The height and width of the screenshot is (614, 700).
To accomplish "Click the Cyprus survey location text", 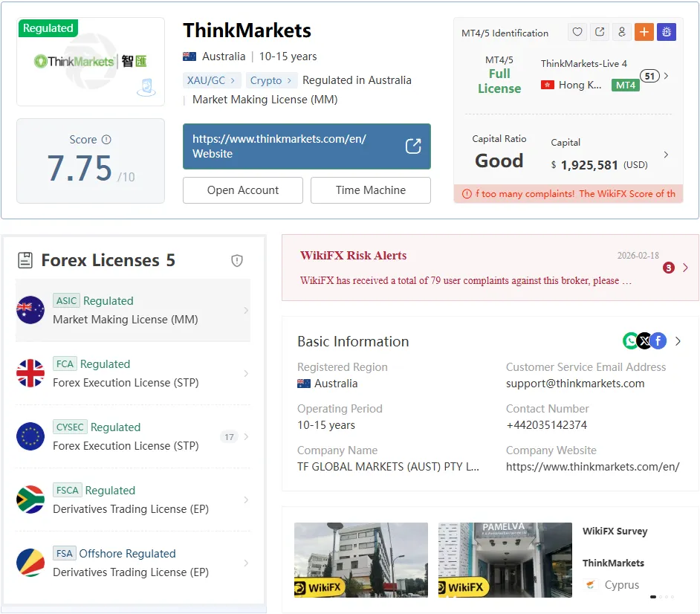I will pyautogui.click(x=621, y=584).
